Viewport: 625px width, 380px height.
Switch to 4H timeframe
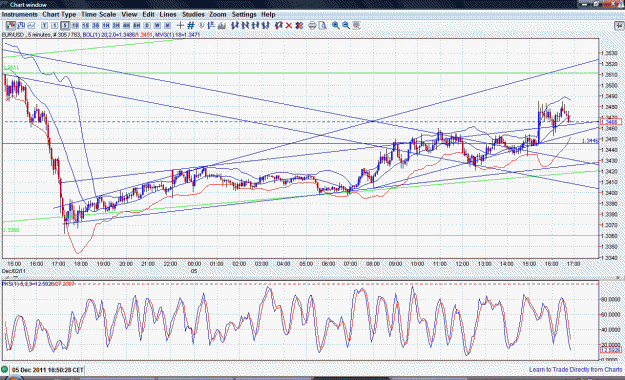(126, 26)
